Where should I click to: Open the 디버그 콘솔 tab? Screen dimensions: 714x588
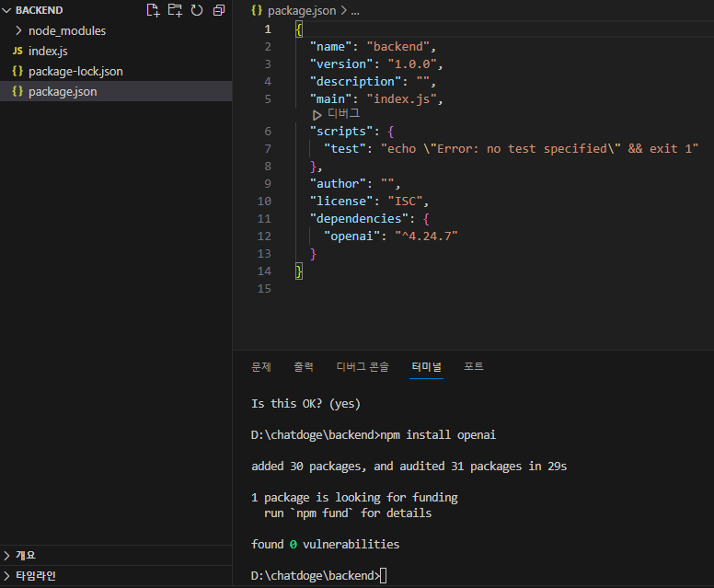coord(363,366)
